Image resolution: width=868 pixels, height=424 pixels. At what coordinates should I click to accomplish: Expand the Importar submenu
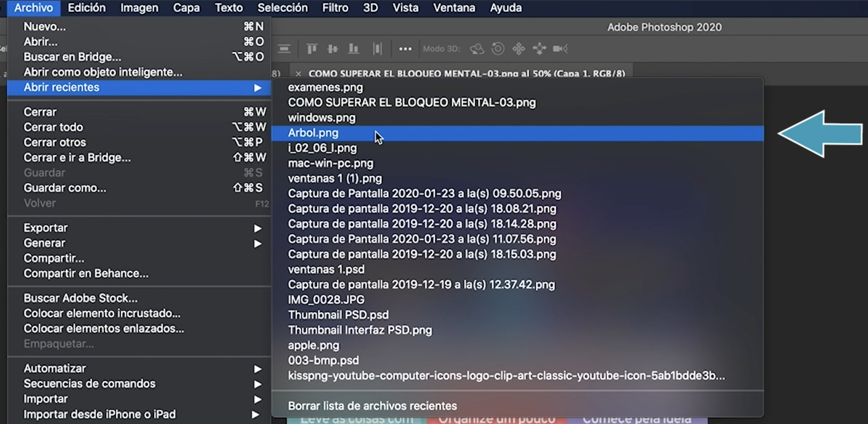[x=139, y=399]
